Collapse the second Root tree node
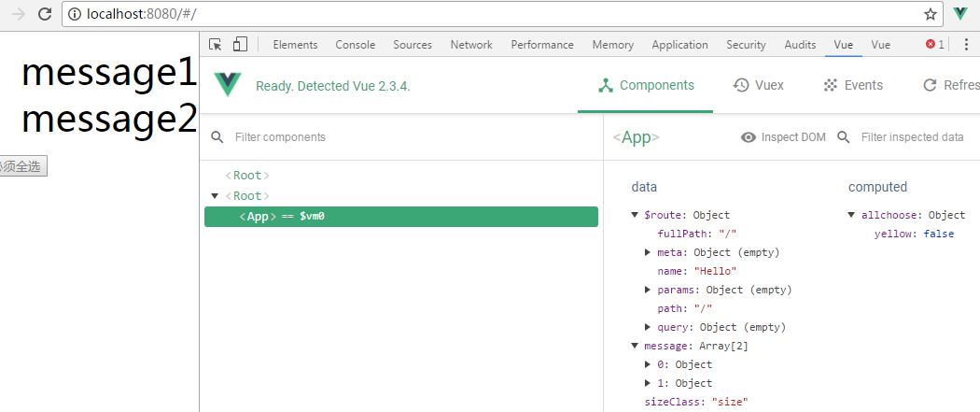This screenshot has height=412, width=980. tap(216, 196)
